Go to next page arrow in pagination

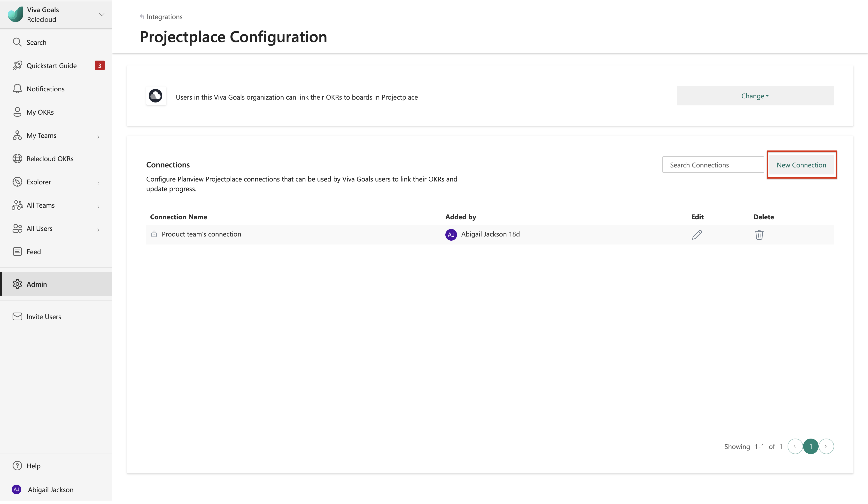(826, 446)
